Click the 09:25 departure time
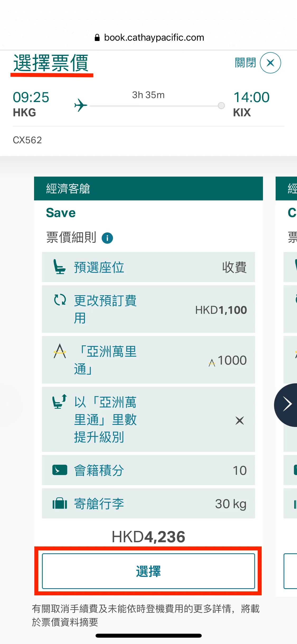This screenshot has width=297, height=644. pyautogui.click(x=31, y=97)
